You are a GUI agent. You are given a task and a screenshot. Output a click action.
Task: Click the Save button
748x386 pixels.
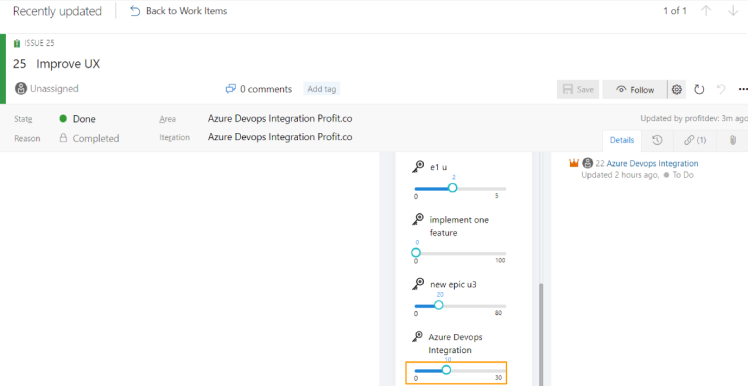tap(578, 89)
